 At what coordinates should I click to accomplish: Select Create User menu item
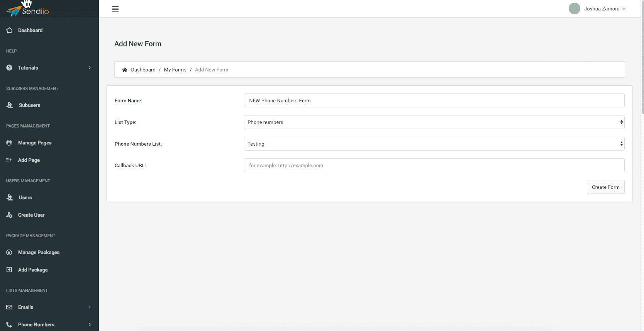tap(31, 215)
